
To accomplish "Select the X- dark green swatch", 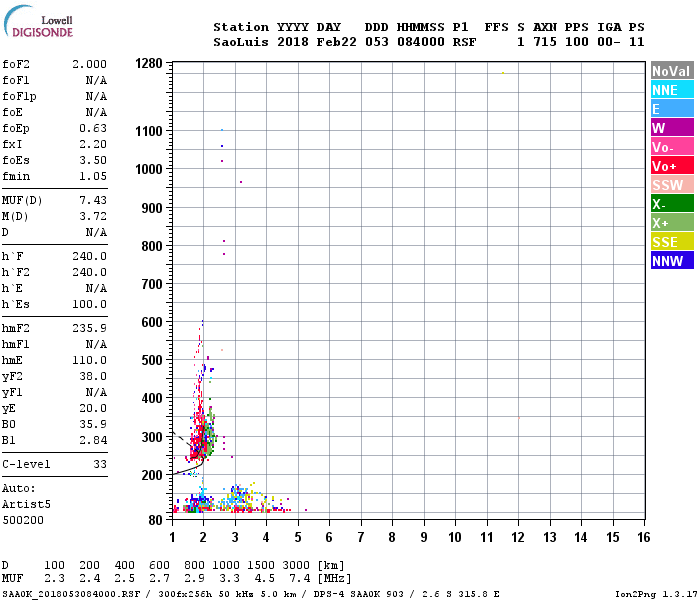I will click(672, 204).
